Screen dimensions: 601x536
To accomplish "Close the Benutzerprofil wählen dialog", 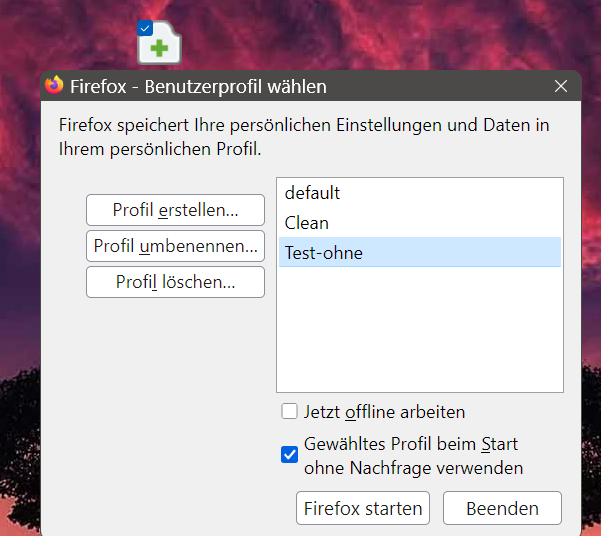I will coord(561,86).
